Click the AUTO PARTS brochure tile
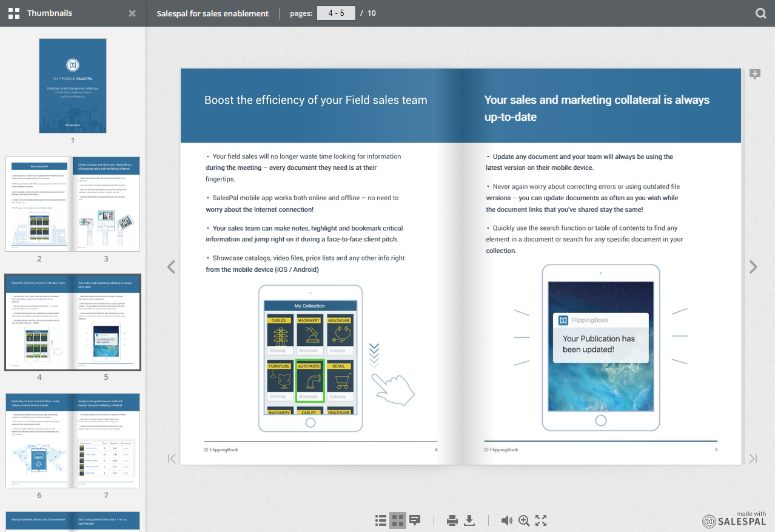The height and width of the screenshot is (532, 775). pyautogui.click(x=309, y=380)
